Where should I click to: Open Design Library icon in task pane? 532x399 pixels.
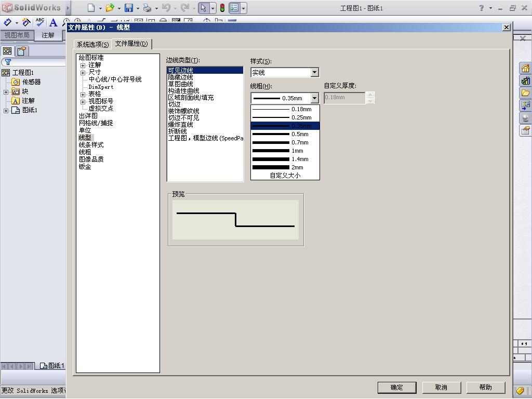click(526, 81)
